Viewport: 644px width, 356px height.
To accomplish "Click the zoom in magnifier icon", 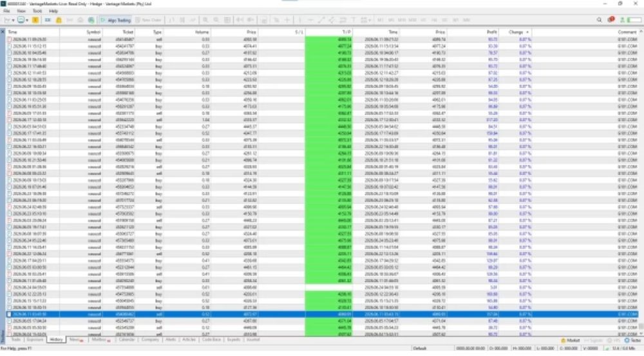I will [x=205, y=20].
